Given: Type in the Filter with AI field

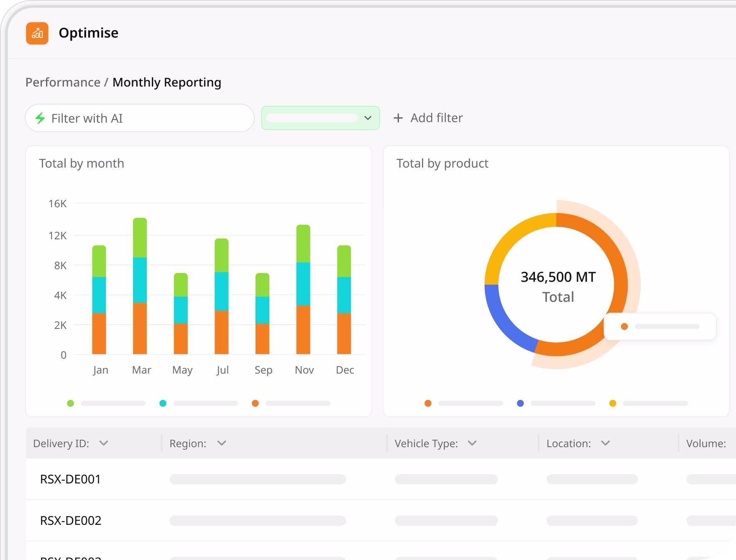Looking at the screenshot, I should pos(146,118).
